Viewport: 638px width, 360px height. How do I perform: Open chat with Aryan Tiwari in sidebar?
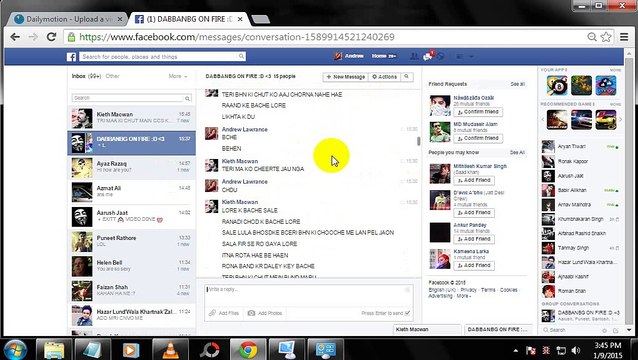point(581,146)
